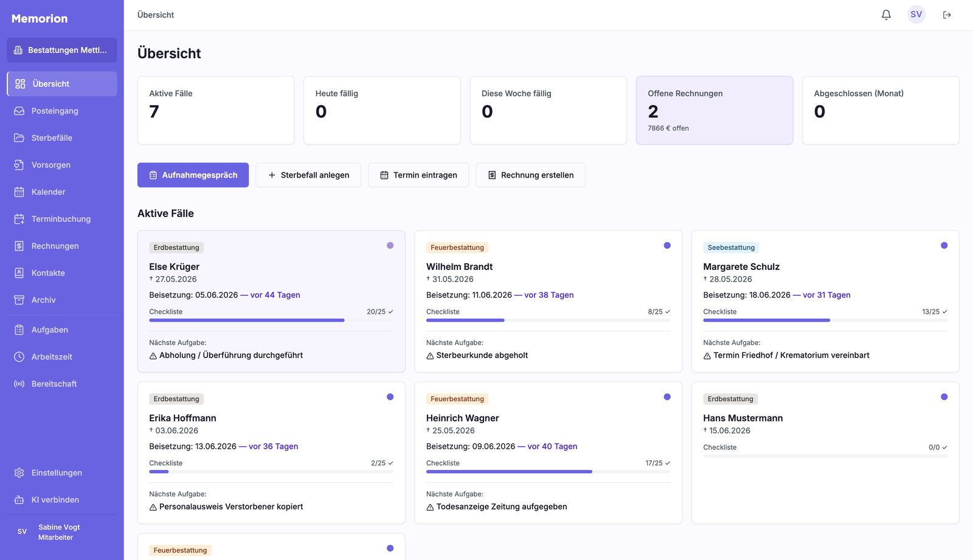This screenshot has width=973, height=560.
Task: Click Margarete Schulz checklist progress bar
Action: 825,320
